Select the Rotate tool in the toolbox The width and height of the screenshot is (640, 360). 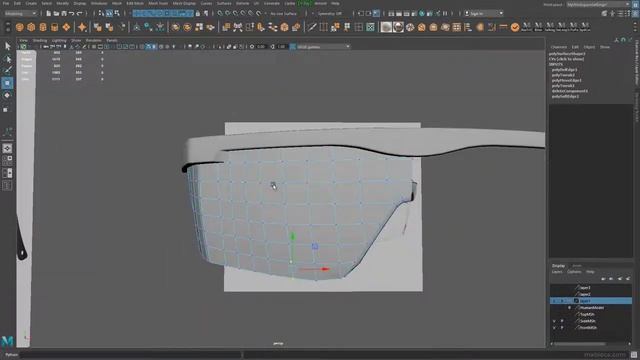[7, 96]
